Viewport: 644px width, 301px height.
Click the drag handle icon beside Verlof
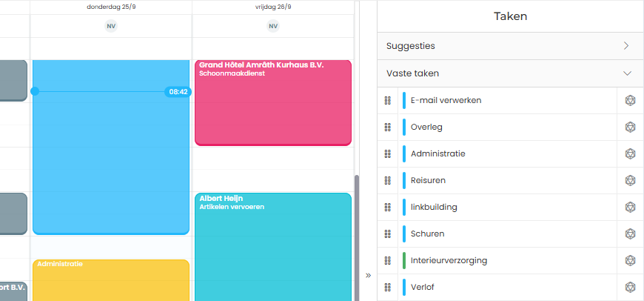[387, 288]
